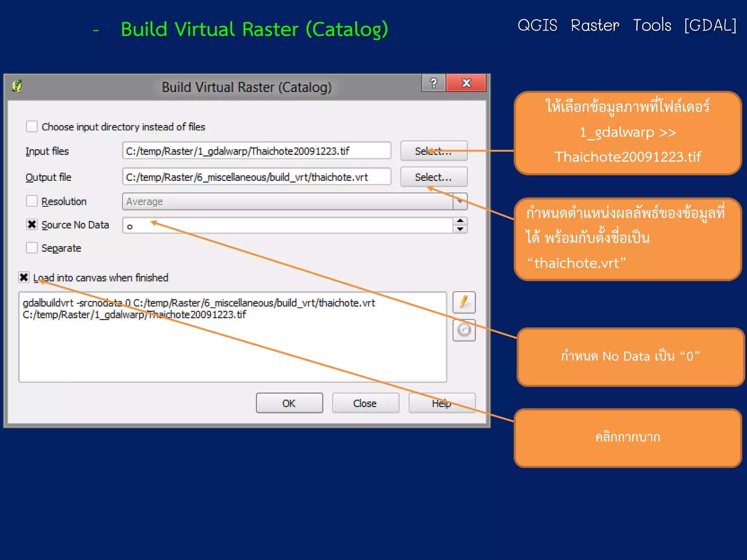
Task: Click the Close button
Action: point(365,403)
